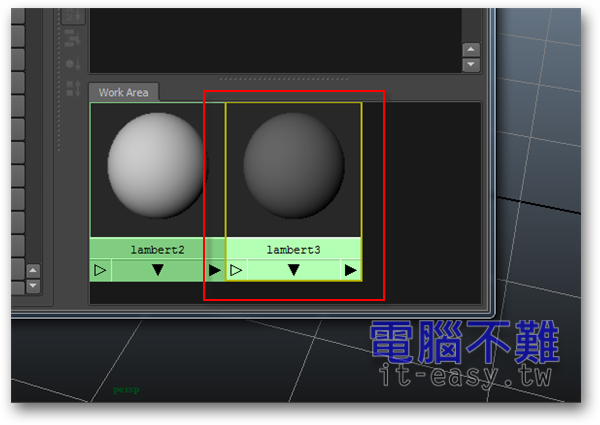Click the sort by type hierarchy icon
Viewport: 600px width, 425px height.
(x=74, y=38)
